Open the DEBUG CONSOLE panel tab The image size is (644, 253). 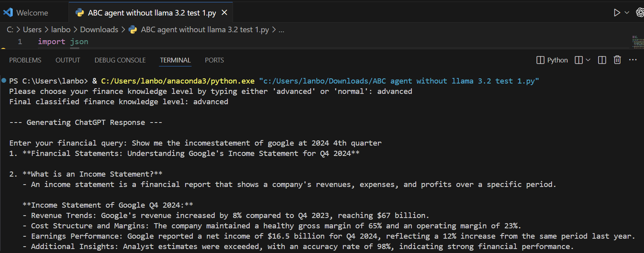pos(120,60)
